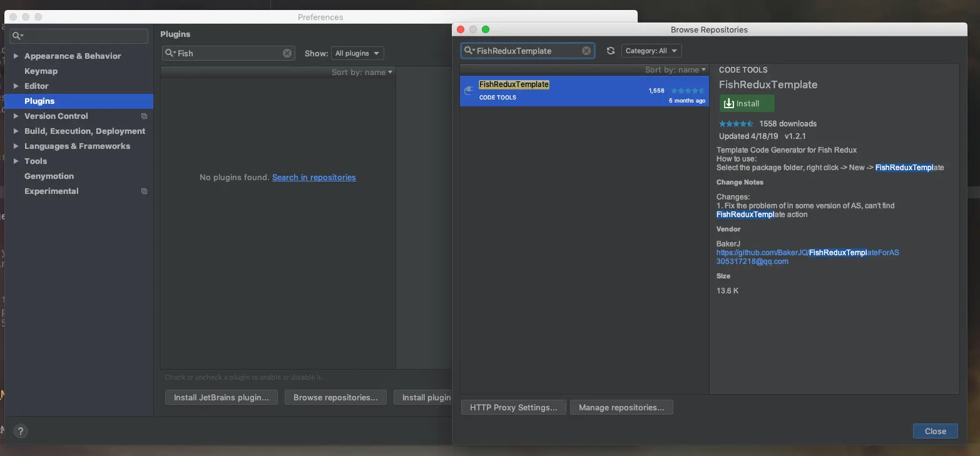Click the 13.6 K size value
The image size is (980, 456).
tap(728, 291)
